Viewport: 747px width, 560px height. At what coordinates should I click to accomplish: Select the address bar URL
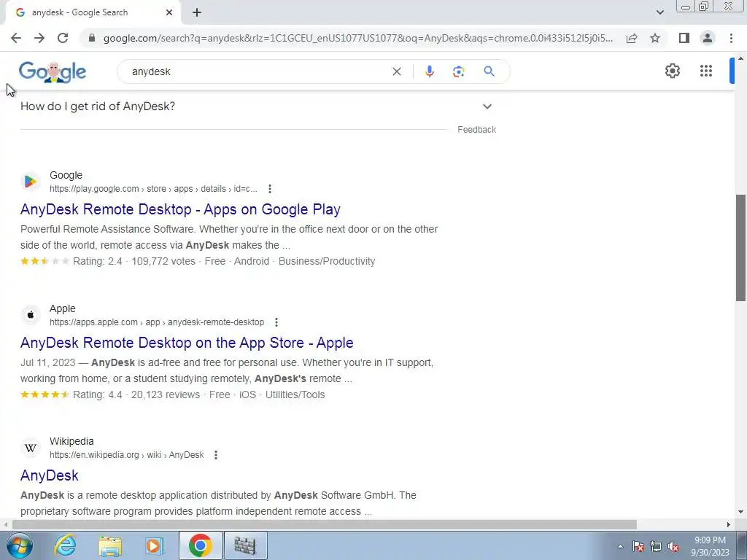358,38
